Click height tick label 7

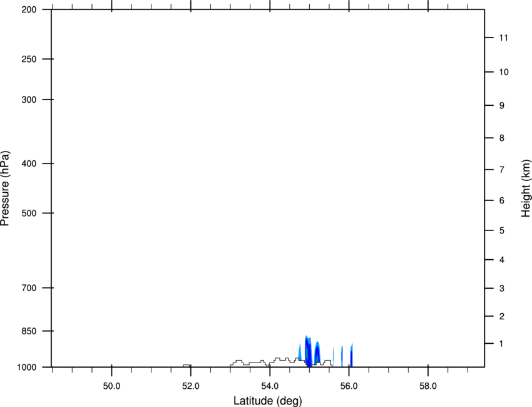(x=502, y=170)
